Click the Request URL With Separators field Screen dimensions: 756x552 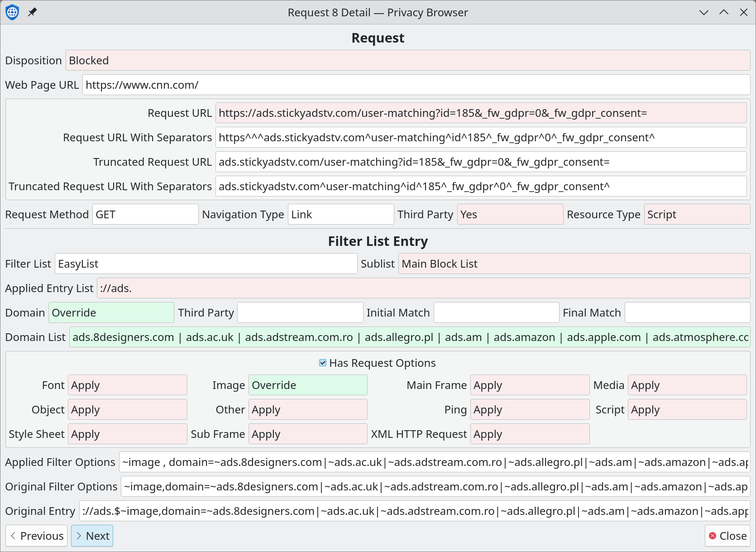point(481,137)
